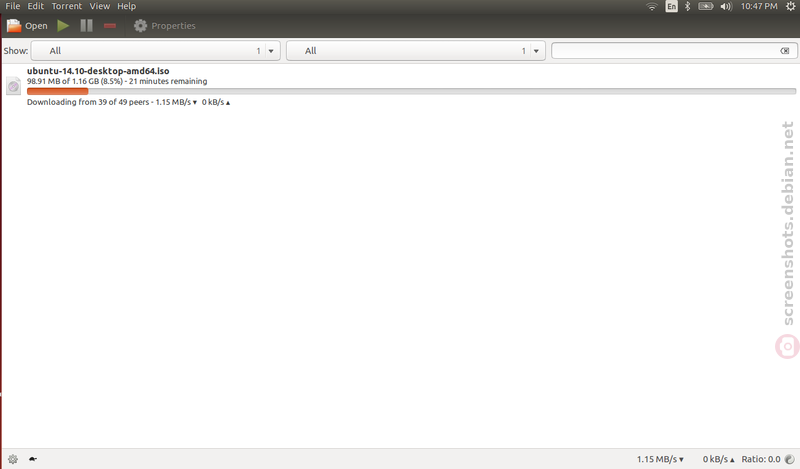
Task: Open the Torrent menu
Action: (x=66, y=6)
